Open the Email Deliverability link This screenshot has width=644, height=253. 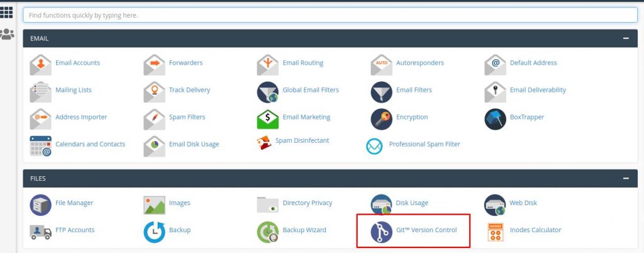coord(538,90)
